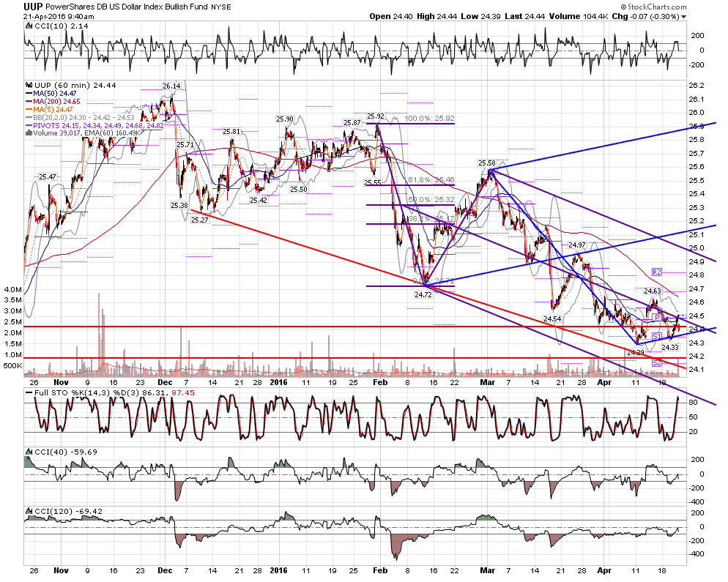This screenshot has height=582, width=728.
Task: Click the P pivot marker
Action: coord(657,317)
